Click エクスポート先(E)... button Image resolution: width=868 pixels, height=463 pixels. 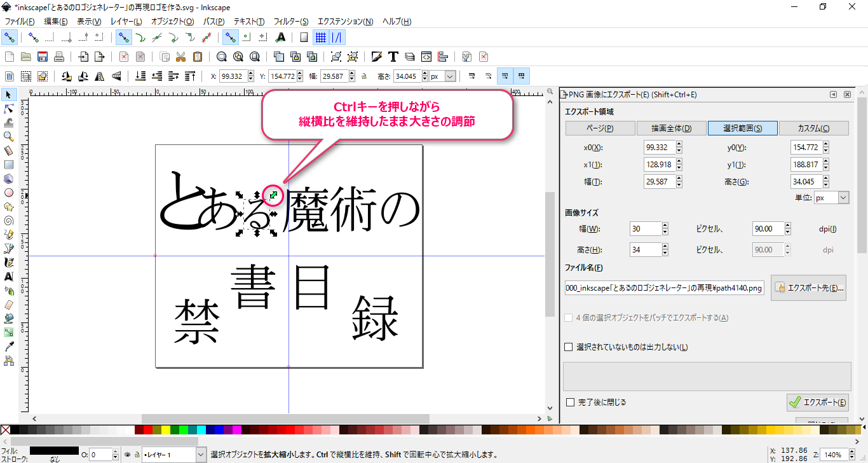pos(810,288)
